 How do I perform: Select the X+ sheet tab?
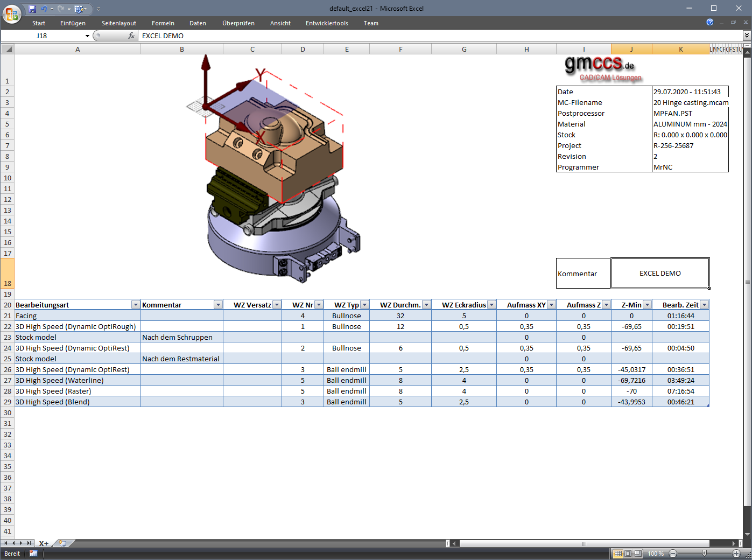click(x=44, y=543)
